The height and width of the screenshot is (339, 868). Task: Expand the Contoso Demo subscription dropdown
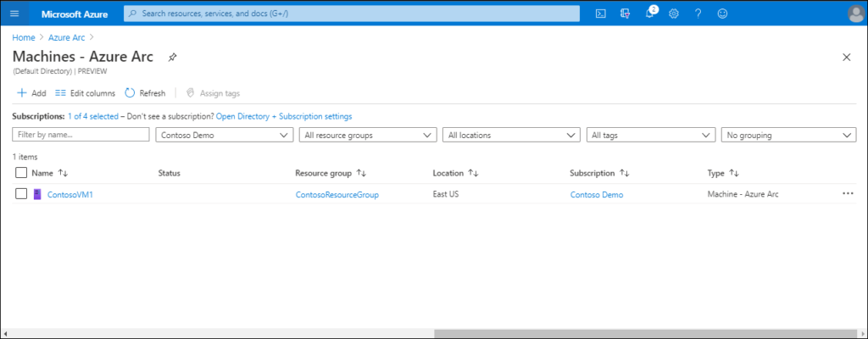pyautogui.click(x=224, y=135)
